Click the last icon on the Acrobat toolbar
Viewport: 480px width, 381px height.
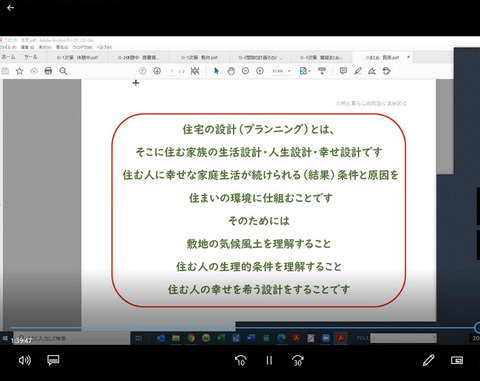[387, 71]
